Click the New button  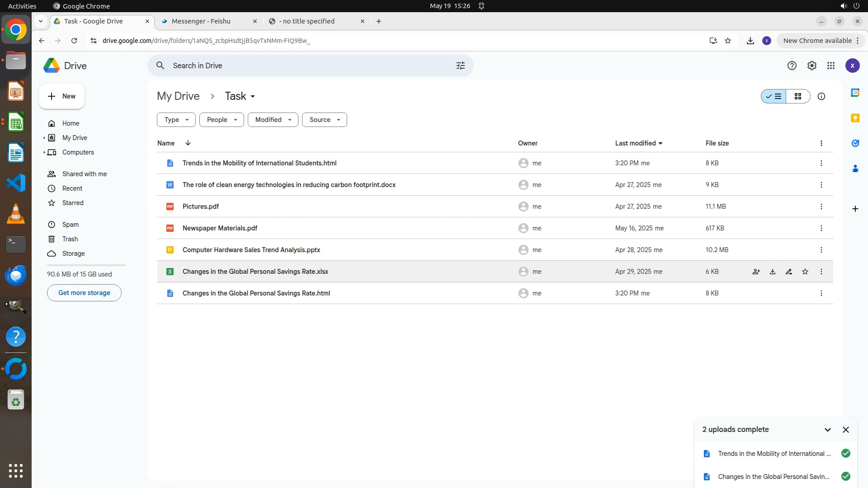point(62,96)
